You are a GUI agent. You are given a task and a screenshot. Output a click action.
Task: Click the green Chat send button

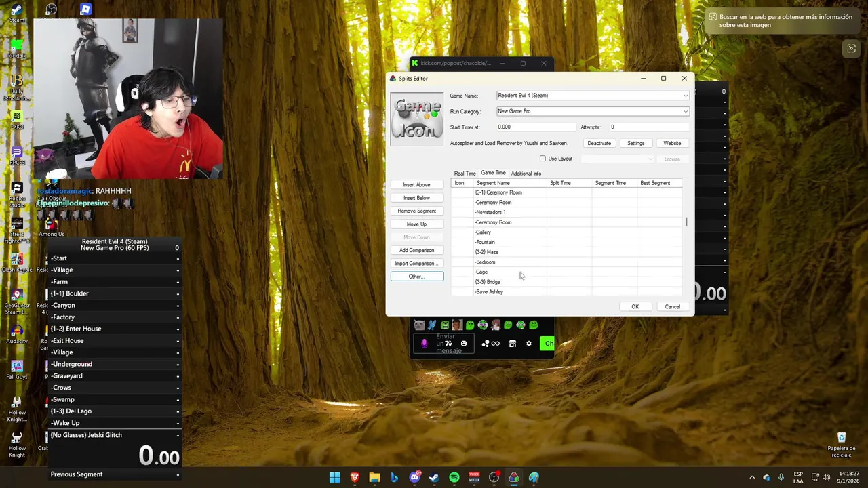[547, 344]
